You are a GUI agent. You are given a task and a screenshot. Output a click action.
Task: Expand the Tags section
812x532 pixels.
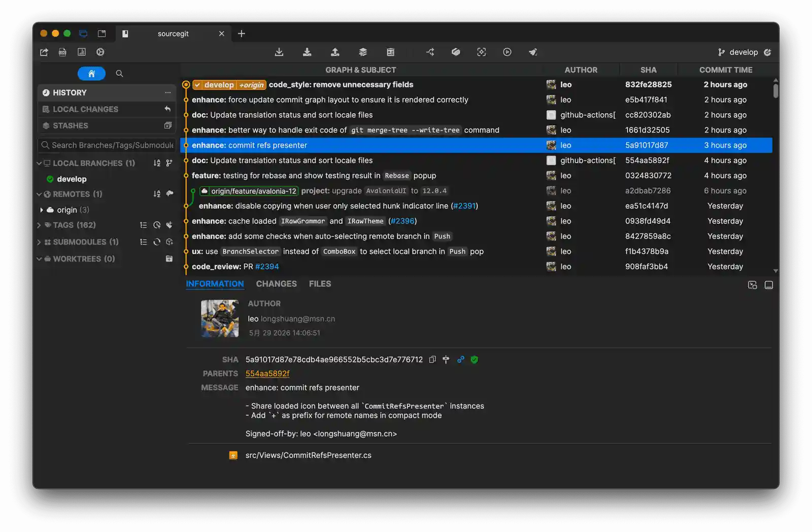click(x=39, y=225)
